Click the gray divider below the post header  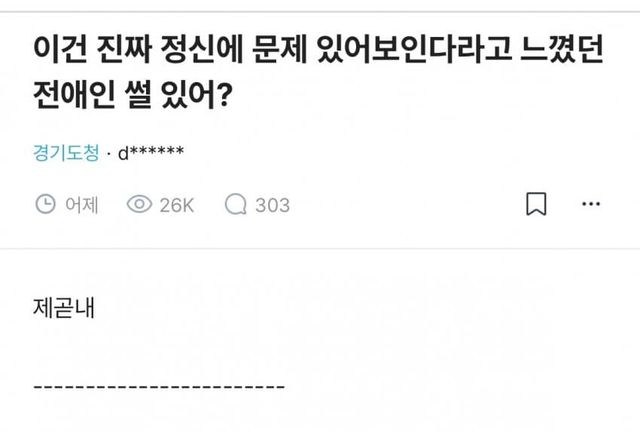coord(320,248)
